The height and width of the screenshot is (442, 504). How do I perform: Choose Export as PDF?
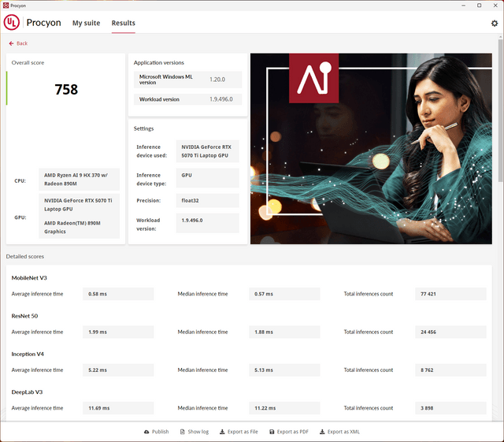pyautogui.click(x=289, y=432)
